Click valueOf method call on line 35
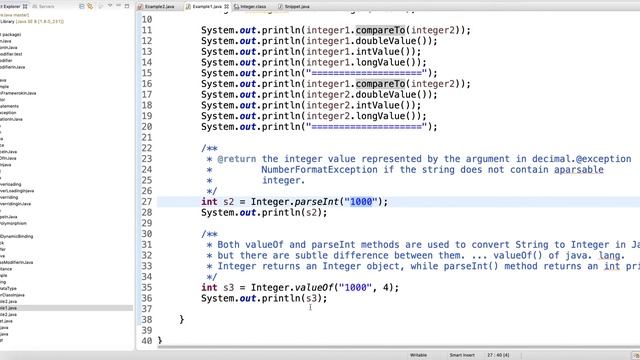Screen dimensions: 640x360 (x=314, y=287)
